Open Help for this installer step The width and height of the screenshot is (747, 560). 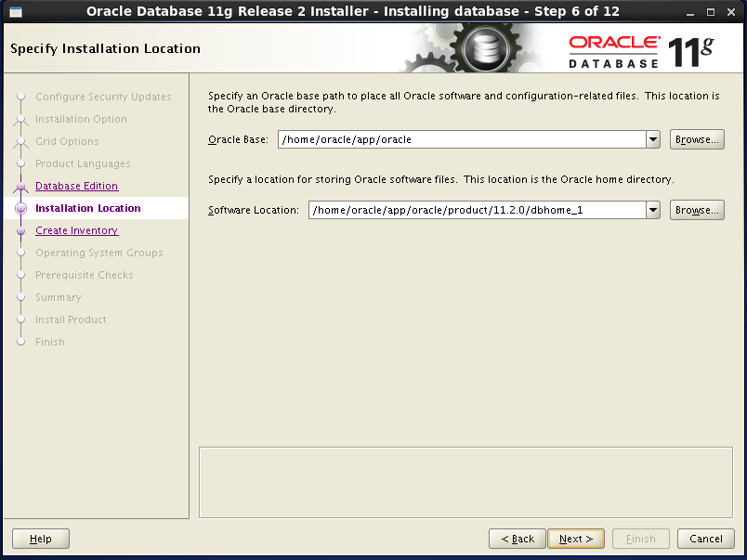tap(41, 539)
